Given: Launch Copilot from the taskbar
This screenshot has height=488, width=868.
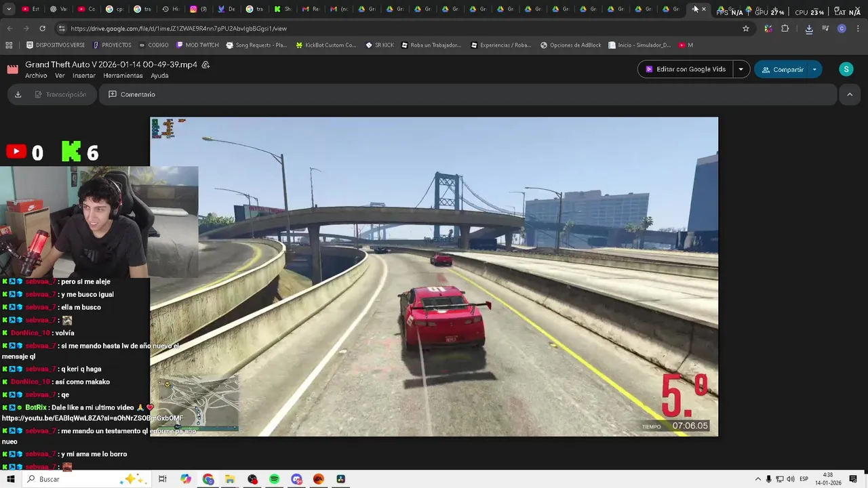Looking at the screenshot, I should point(185,479).
